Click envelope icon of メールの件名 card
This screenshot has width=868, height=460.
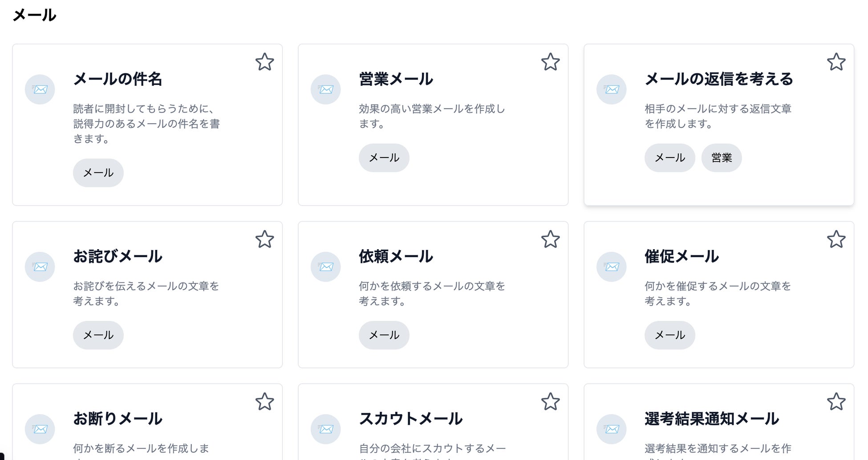pos(40,89)
